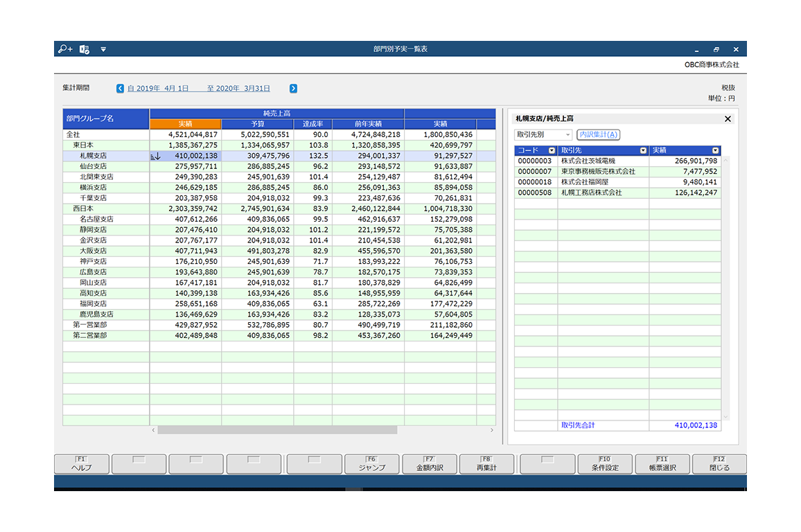Select the 高知支店 row label
The image size is (801, 532).
93,294
